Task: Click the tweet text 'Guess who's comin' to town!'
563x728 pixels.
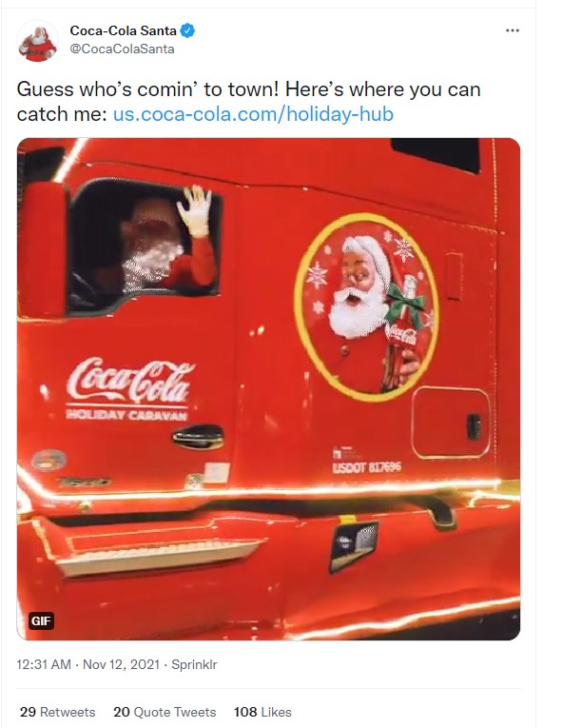Action: click(148, 89)
